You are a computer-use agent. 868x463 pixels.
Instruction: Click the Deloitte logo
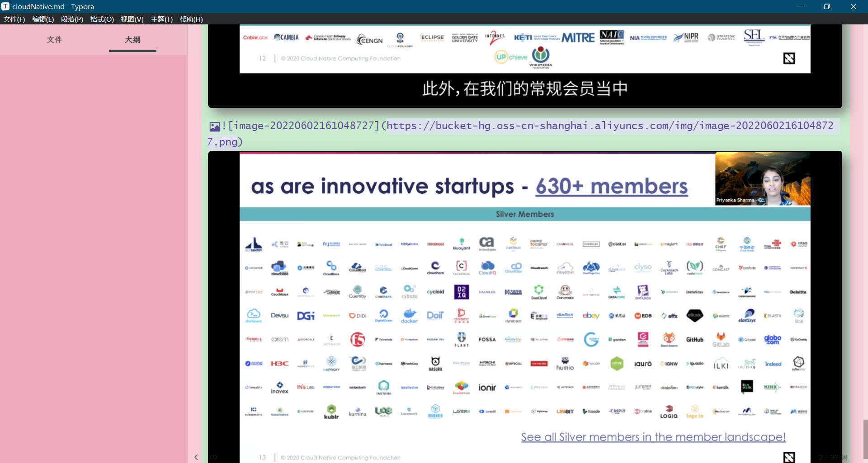tap(798, 292)
